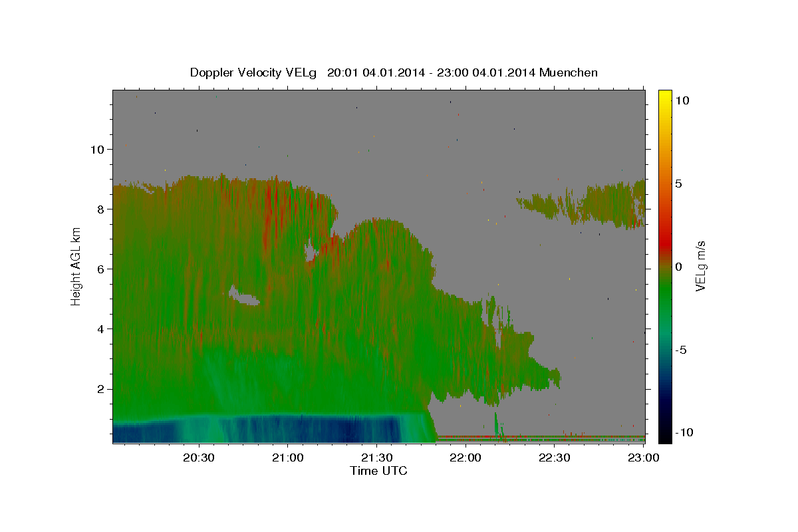Click the plot title 'Doppler Velocity VELg'
Screen dimensions: 798x532
click(x=253, y=72)
